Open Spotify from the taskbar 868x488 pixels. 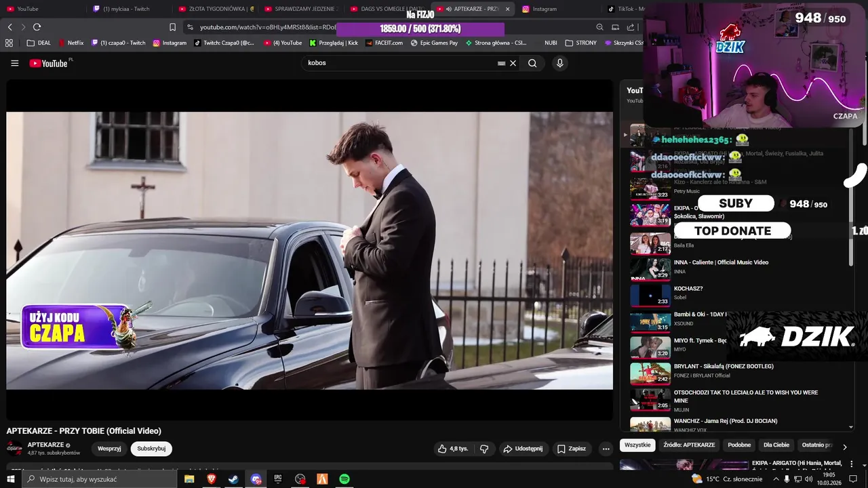[344, 479]
